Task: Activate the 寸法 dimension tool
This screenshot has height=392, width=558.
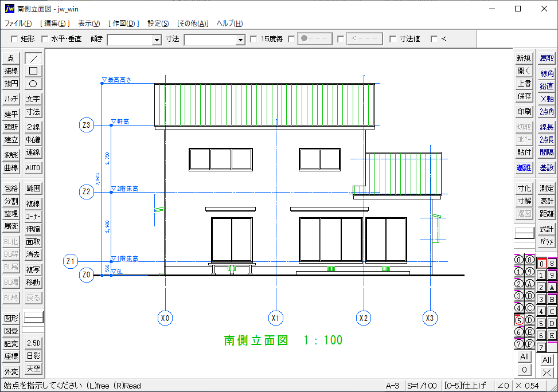Action: point(33,112)
